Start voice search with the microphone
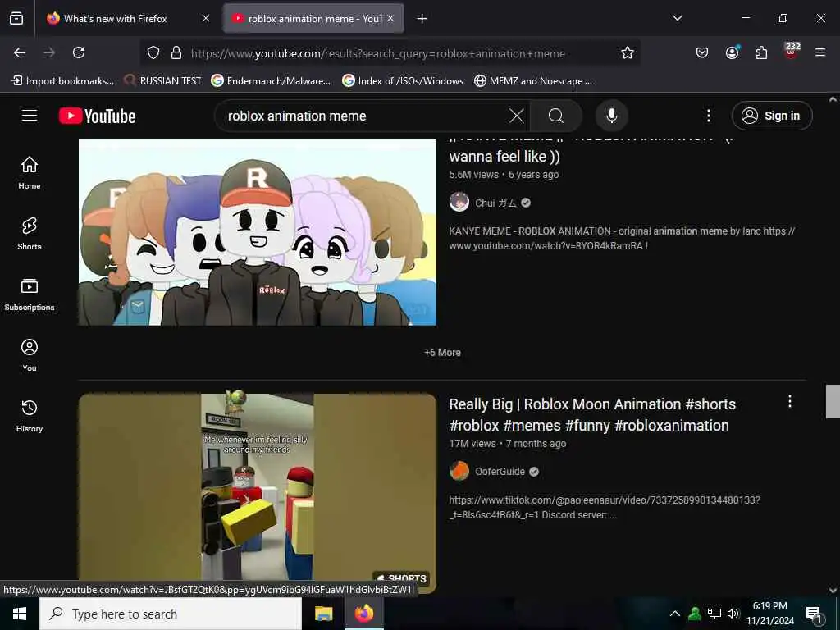 coord(612,116)
